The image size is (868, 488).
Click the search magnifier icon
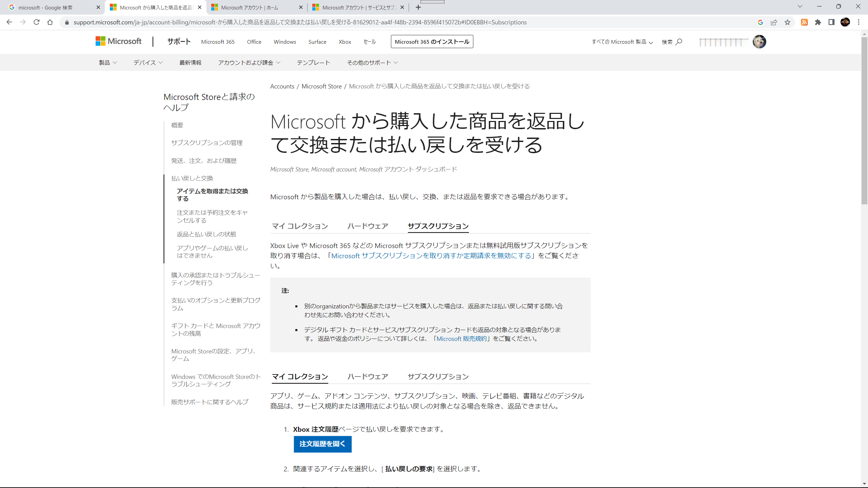point(679,42)
